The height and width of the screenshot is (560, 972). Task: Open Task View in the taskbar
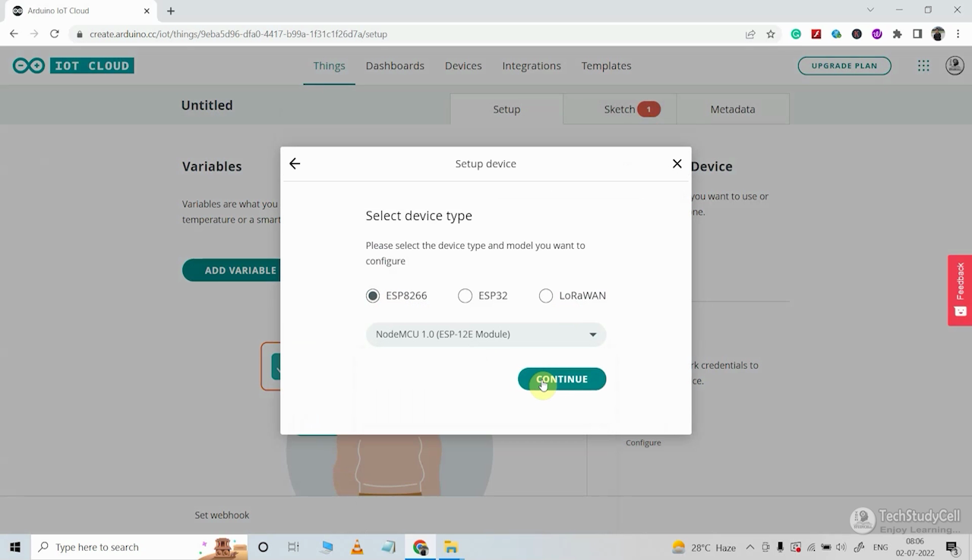point(294,547)
